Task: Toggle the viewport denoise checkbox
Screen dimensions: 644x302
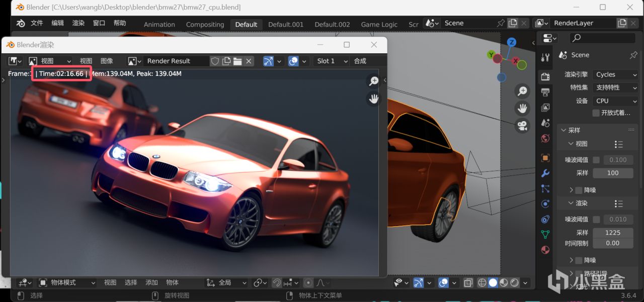Action: (579, 190)
